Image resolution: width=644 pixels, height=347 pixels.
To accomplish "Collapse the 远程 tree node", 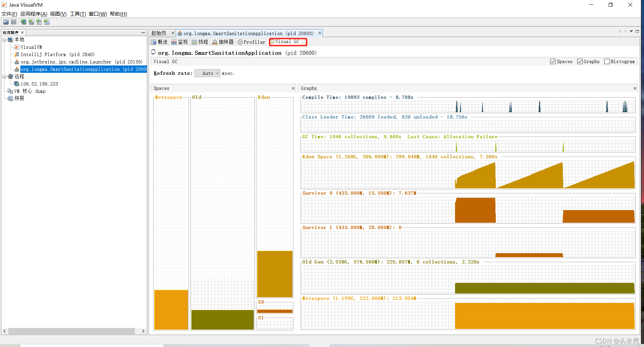I will point(4,76).
